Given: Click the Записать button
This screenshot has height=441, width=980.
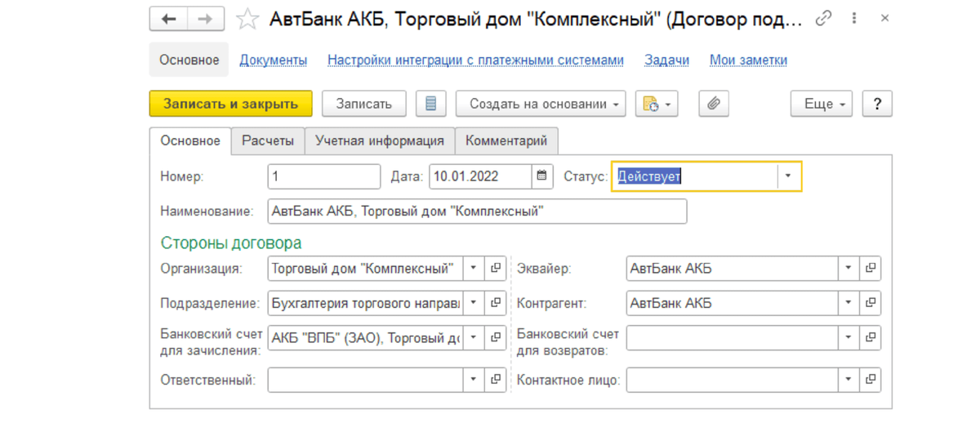Looking at the screenshot, I should tap(364, 104).
